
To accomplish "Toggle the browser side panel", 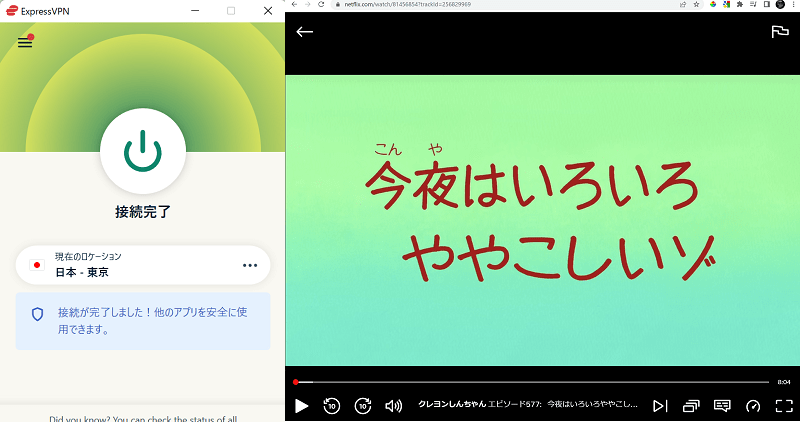I will tap(766, 5).
